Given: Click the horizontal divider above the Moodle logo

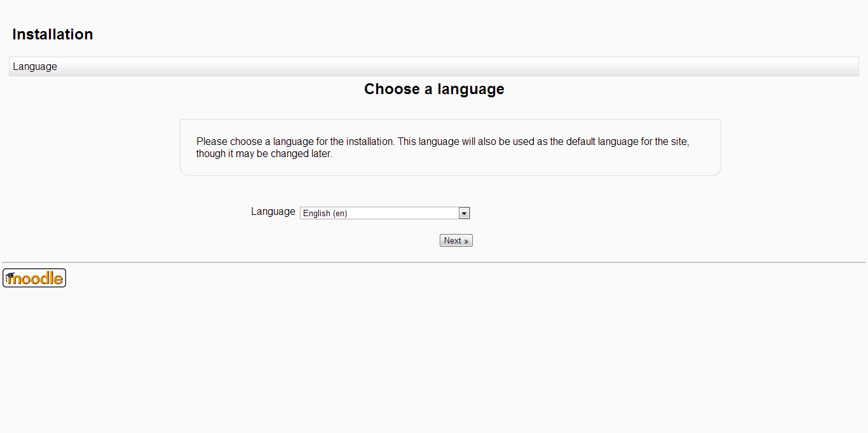Looking at the screenshot, I should point(434,262).
